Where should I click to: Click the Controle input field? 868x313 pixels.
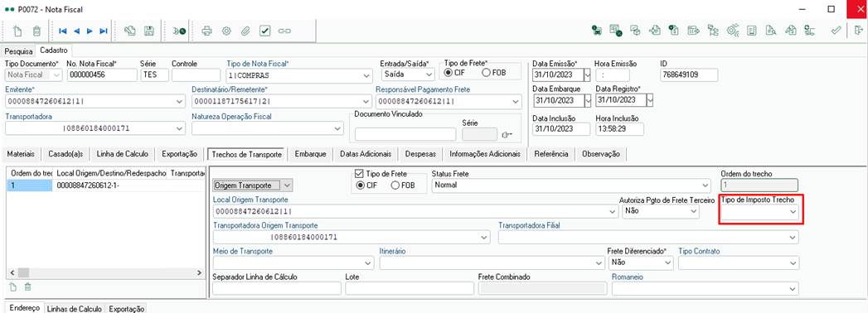pyautogui.click(x=196, y=75)
